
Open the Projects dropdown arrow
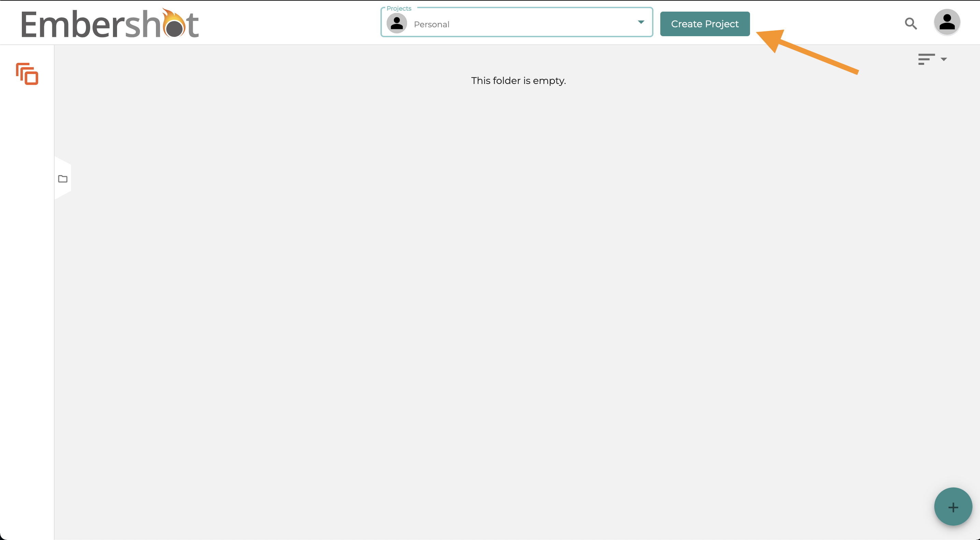pos(641,22)
